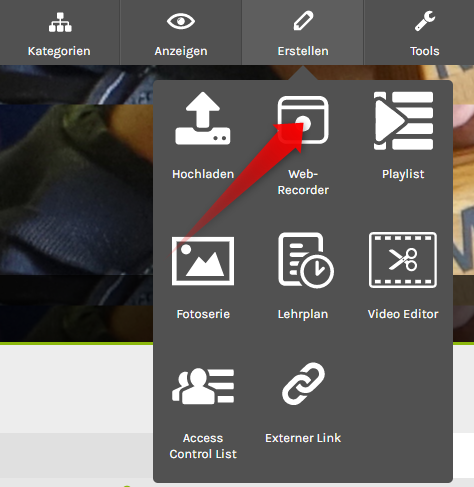Viewport: 474px width, 487px height.
Task: Launch the Video Editor scissors icon
Action: click(x=403, y=260)
